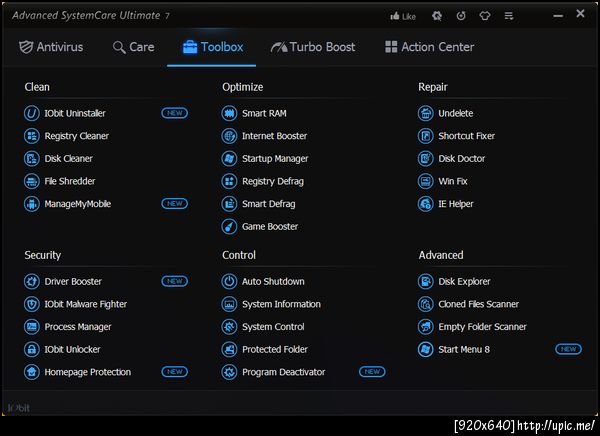Click the Shortcut Fixer icon
Image resolution: width=600 pixels, height=436 pixels.
426,136
